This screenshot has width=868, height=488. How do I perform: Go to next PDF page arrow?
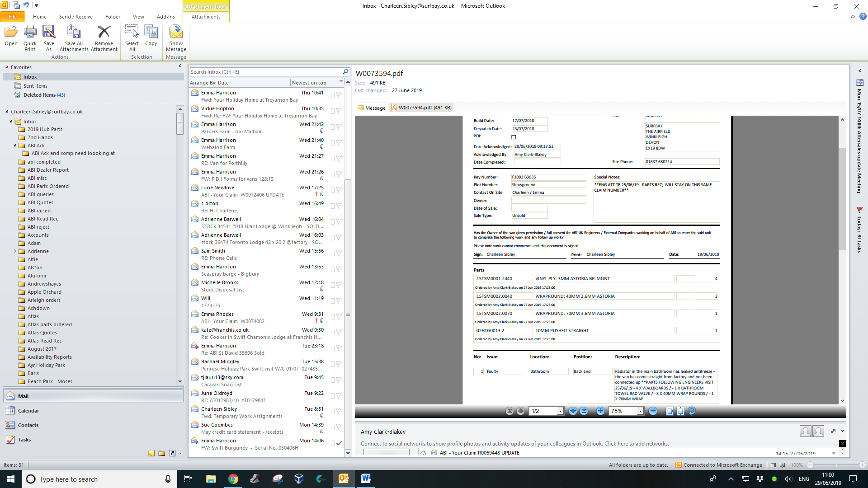click(x=573, y=411)
